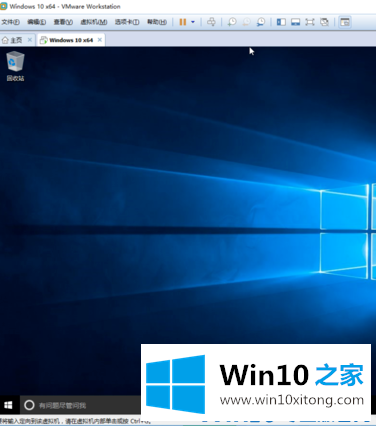Viewport: 376px width, 426px height.
Task: Open the 帮助(H) menu
Action: coord(157,22)
